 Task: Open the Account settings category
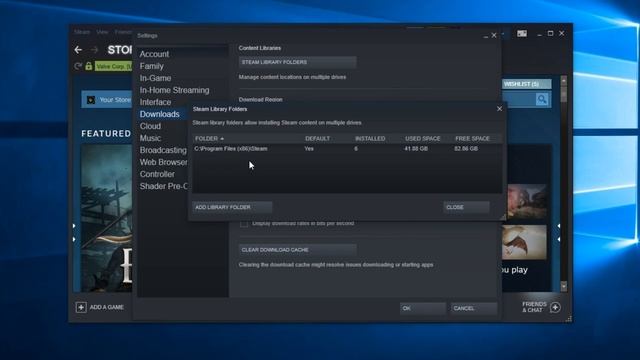click(154, 54)
